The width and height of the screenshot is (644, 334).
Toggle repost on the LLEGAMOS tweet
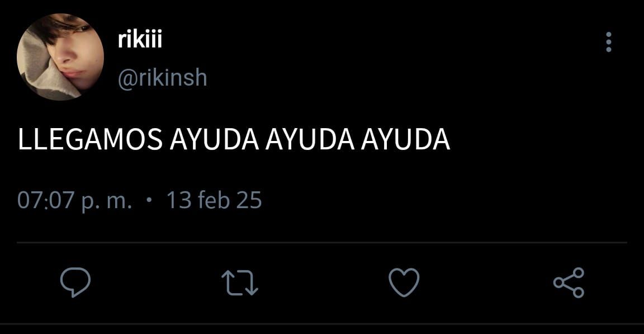point(240,283)
